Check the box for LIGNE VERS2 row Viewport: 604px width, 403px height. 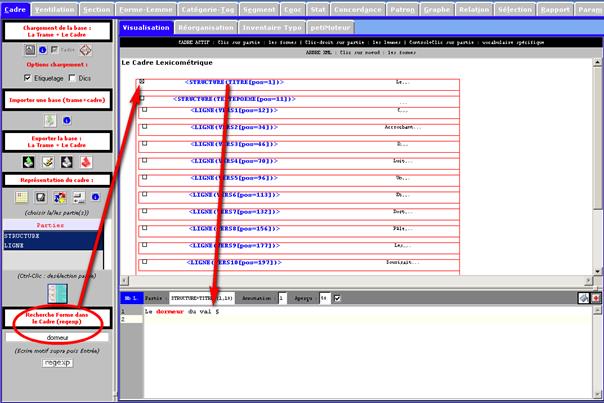point(144,126)
